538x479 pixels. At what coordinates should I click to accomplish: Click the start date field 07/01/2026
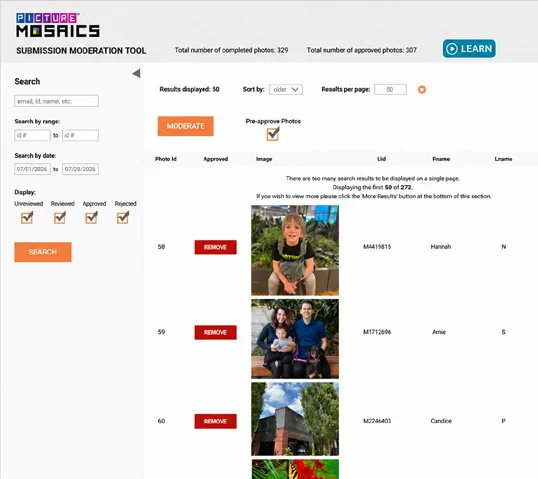tap(33, 169)
